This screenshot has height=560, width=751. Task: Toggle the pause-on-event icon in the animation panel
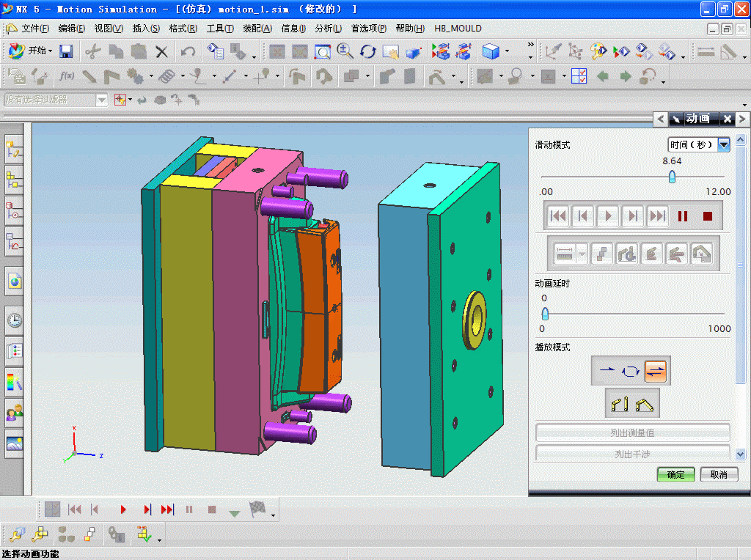(x=701, y=254)
